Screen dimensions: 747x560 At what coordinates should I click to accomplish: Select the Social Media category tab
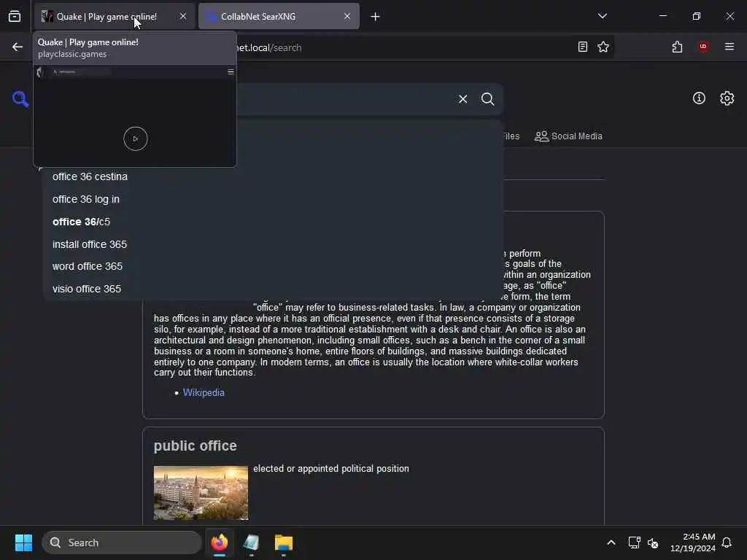[568, 136]
